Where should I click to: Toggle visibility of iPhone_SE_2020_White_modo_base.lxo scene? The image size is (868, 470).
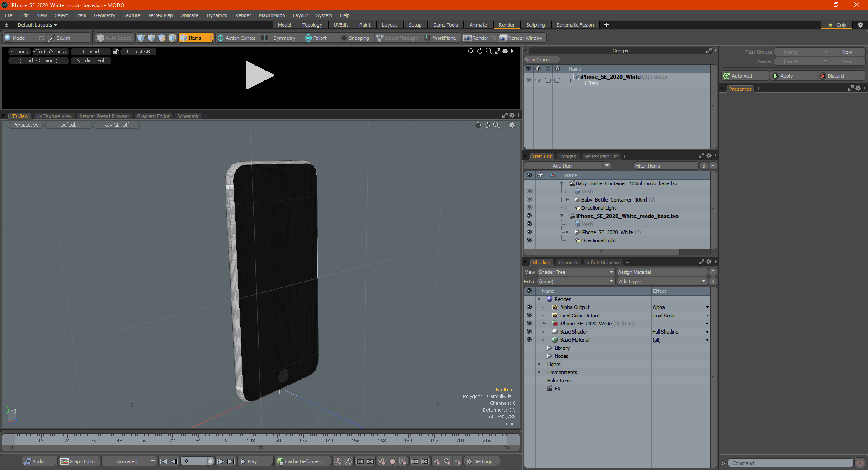click(529, 216)
